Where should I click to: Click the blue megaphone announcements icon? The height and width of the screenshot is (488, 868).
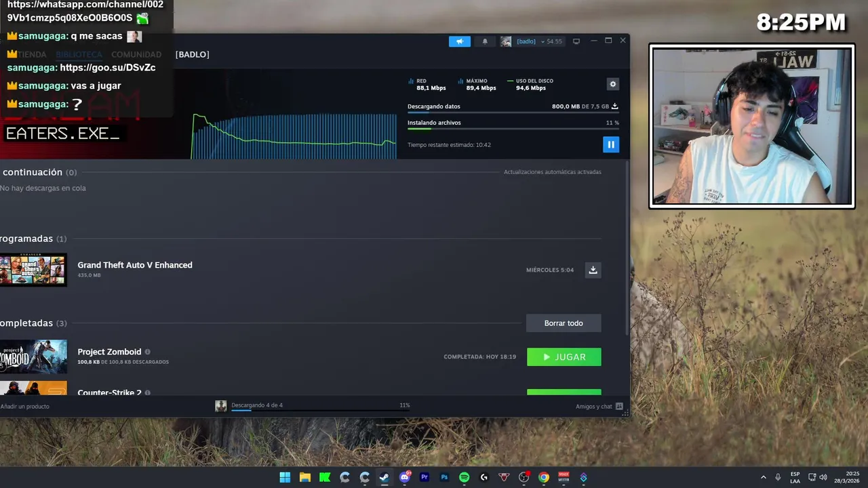click(460, 41)
